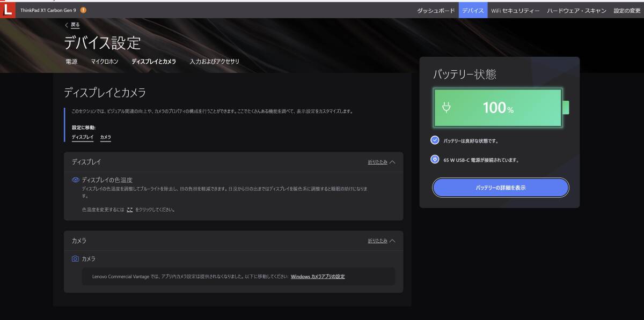Click デバイス設定 page heading
This screenshot has width=644, height=320.
point(103,43)
